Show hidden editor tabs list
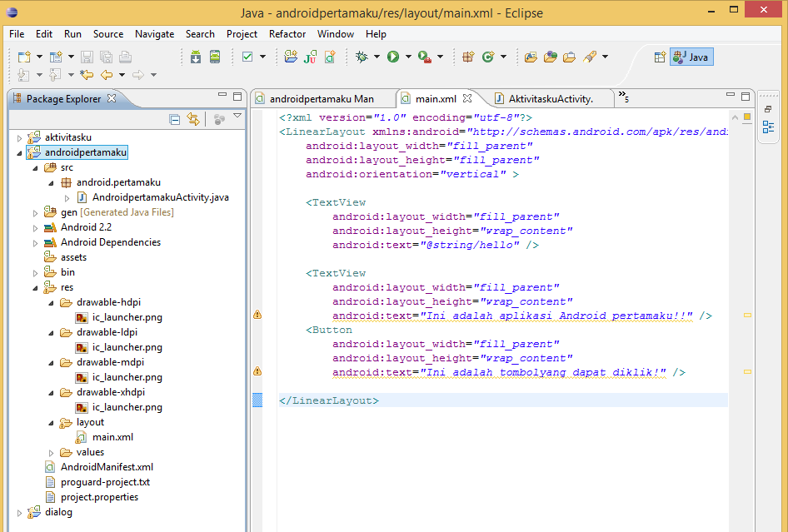The width and height of the screenshot is (788, 532). point(623,97)
